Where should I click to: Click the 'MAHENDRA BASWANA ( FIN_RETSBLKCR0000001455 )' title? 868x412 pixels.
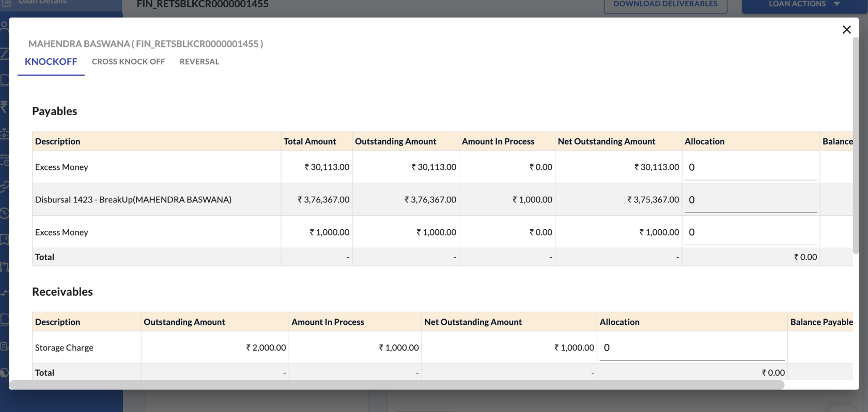click(x=146, y=44)
